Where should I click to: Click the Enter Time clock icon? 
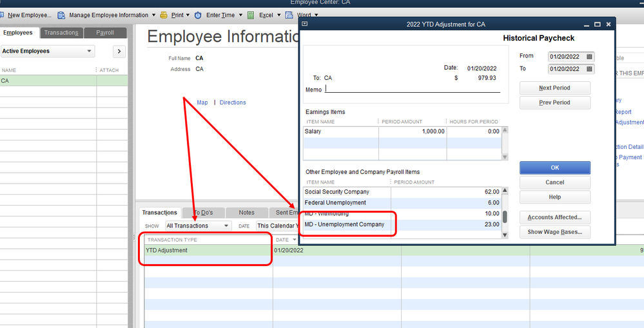coord(198,15)
